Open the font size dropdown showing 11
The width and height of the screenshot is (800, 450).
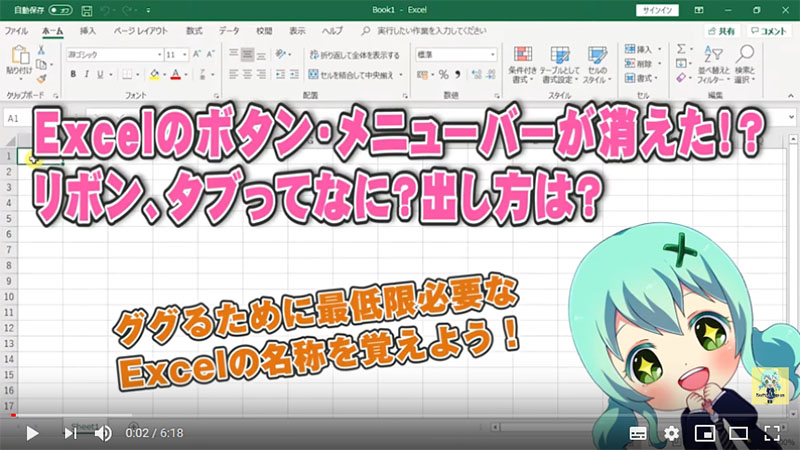tap(184, 55)
